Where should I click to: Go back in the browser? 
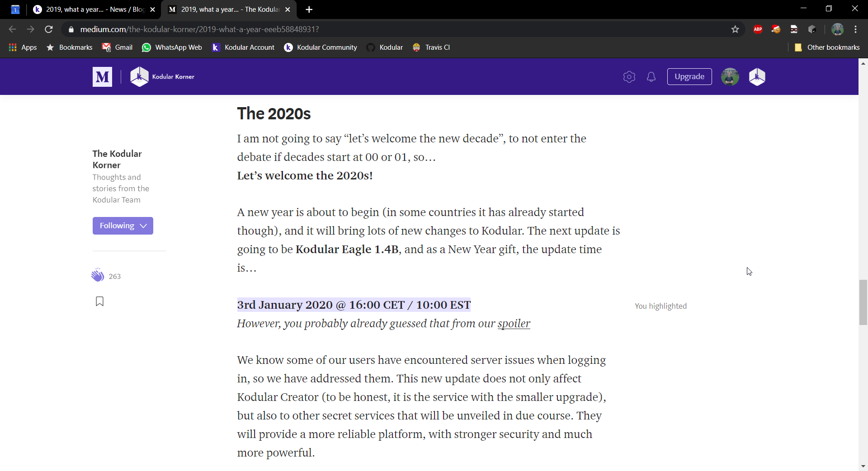pos(13,29)
